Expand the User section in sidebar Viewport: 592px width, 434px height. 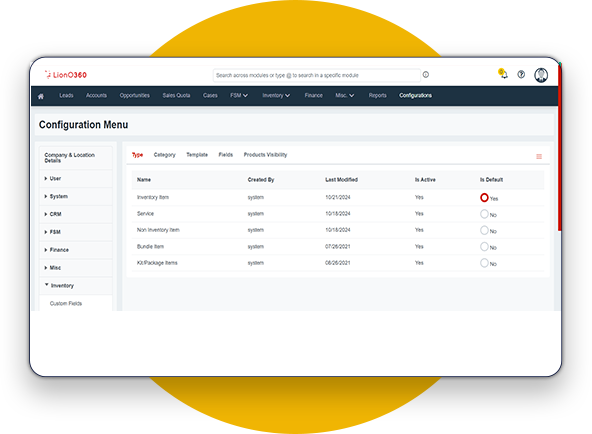[76, 179]
